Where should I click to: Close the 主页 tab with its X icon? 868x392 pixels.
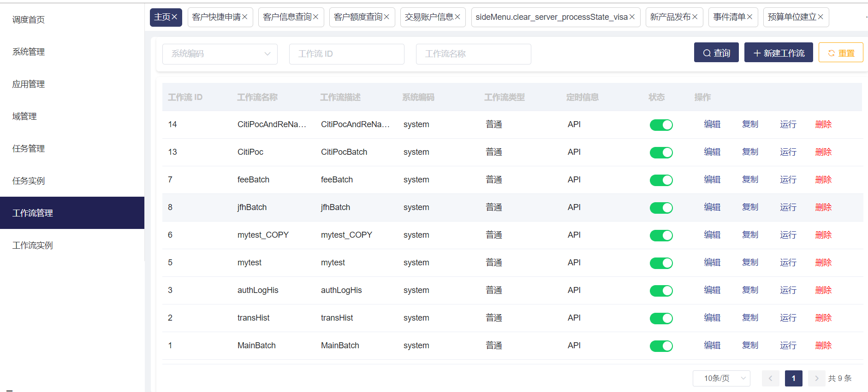tap(174, 17)
